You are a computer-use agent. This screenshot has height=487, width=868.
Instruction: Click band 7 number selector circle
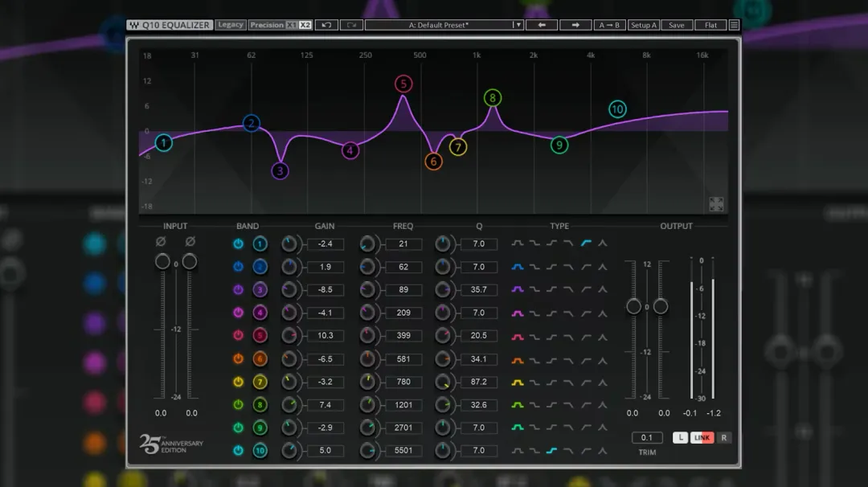click(x=260, y=382)
